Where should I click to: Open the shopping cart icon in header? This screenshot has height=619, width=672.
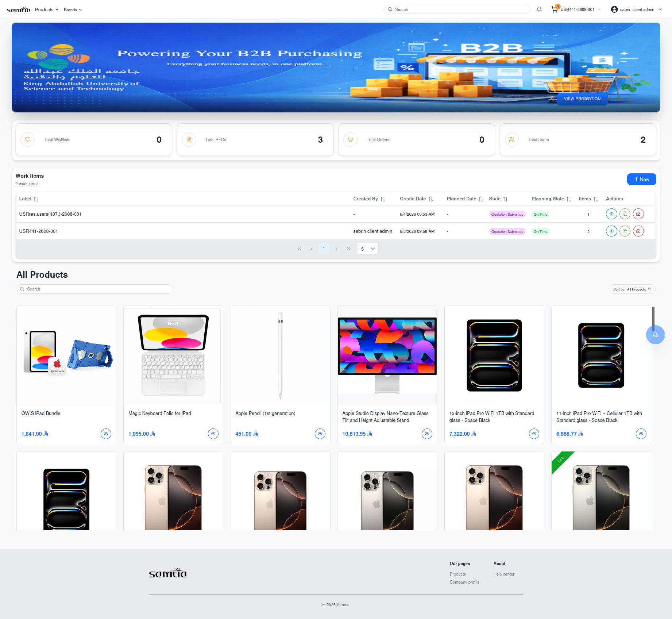[555, 9]
